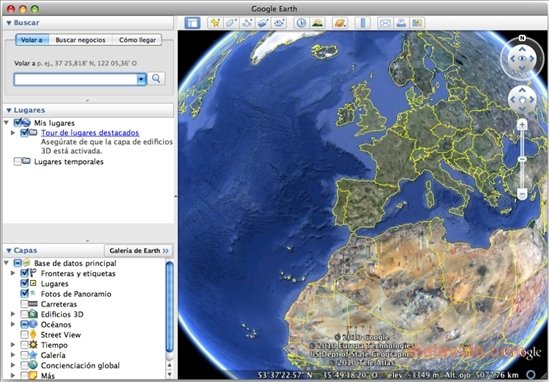549x382 pixels.
Task: Select the Add Path tool
Action: pyautogui.click(x=247, y=23)
